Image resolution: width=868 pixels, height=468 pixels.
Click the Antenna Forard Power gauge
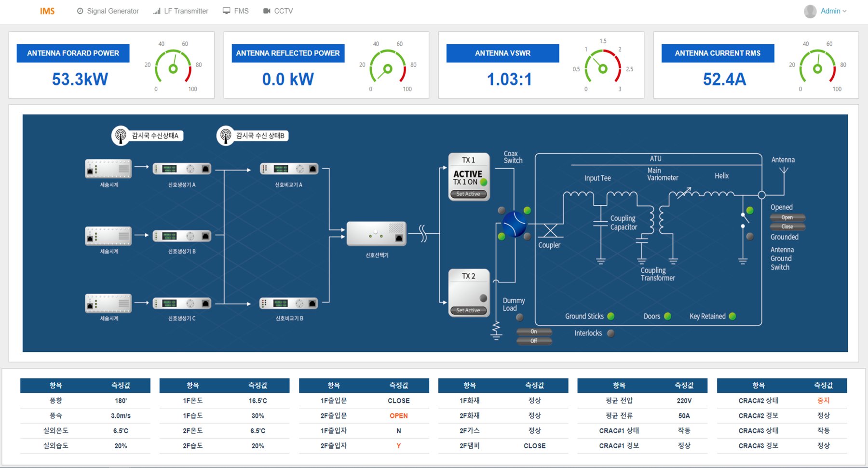(173, 67)
